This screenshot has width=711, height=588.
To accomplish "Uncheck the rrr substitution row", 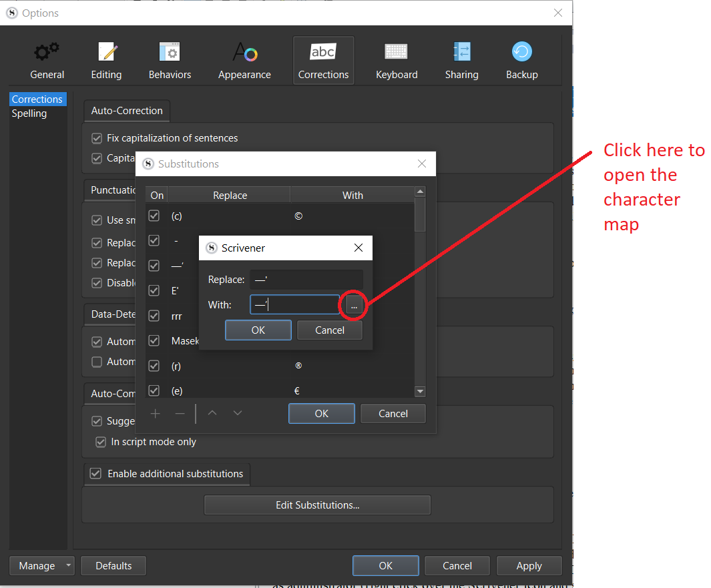I will [x=154, y=316].
